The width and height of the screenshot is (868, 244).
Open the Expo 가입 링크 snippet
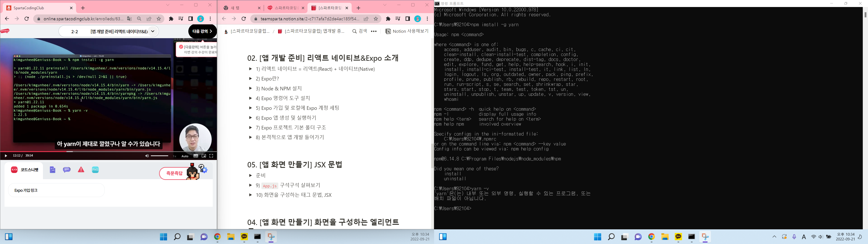[56, 190]
